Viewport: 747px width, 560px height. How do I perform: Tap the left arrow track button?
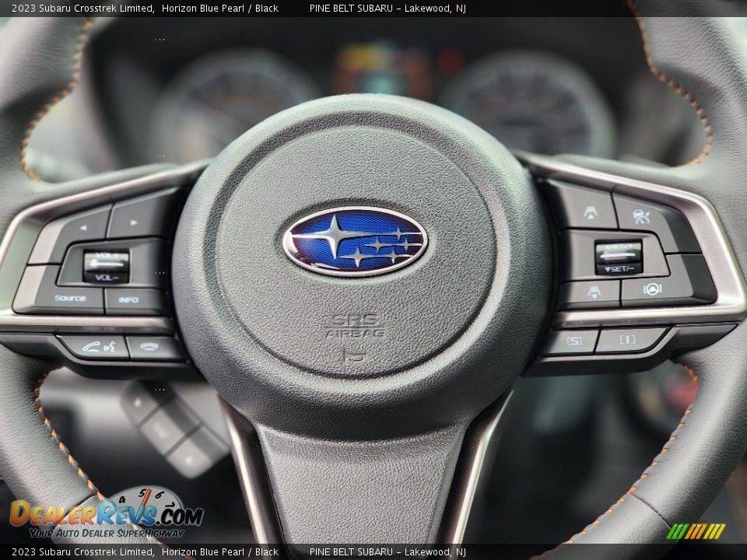pos(82,229)
